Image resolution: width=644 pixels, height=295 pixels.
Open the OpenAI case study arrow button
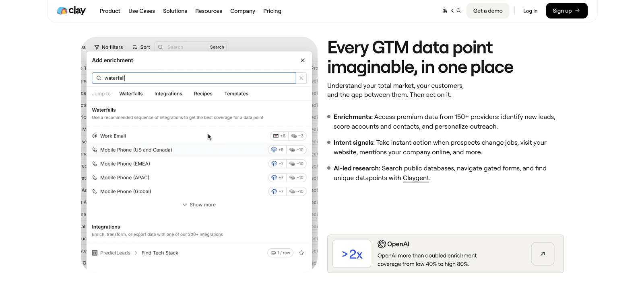pos(543,254)
